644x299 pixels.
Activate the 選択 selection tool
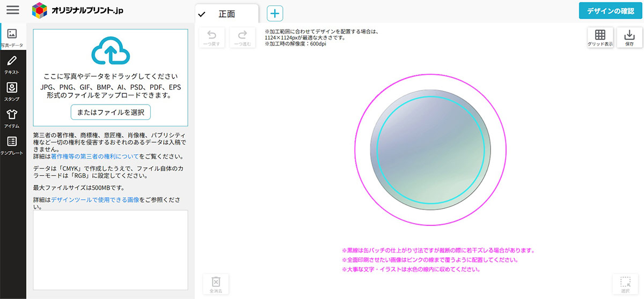point(625,284)
